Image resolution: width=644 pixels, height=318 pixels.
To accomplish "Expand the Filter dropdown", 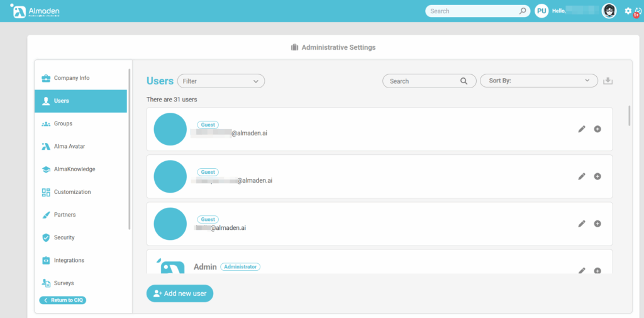I will click(221, 81).
